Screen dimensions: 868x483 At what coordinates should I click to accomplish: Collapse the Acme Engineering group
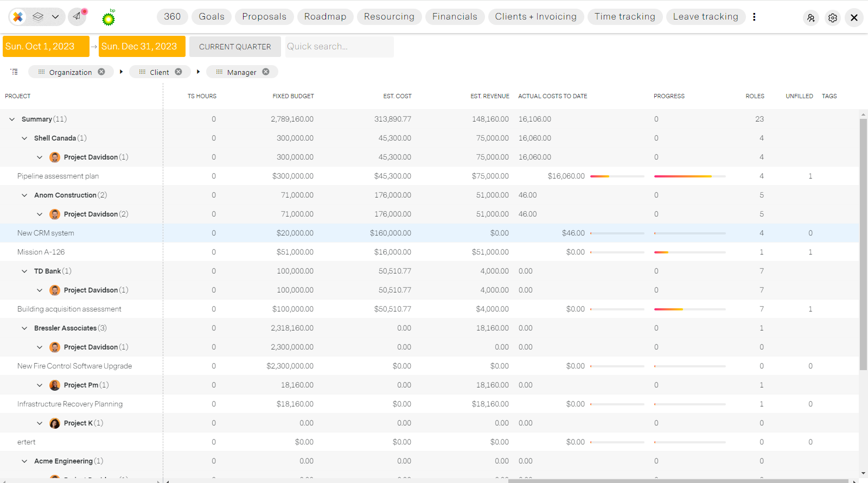pyautogui.click(x=24, y=461)
